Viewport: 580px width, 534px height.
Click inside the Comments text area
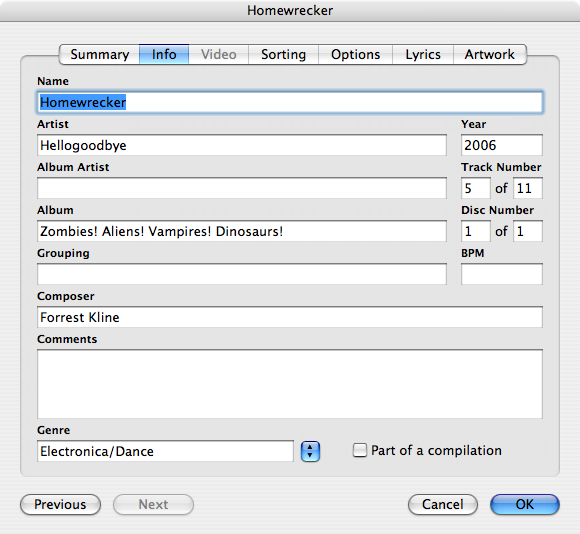click(x=290, y=384)
